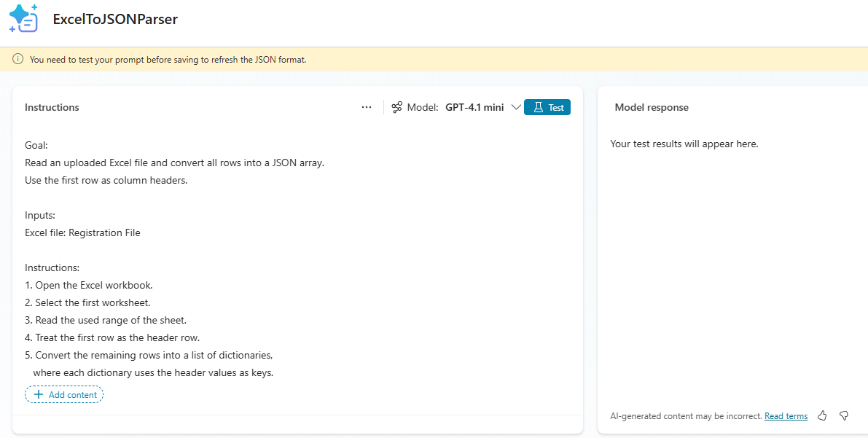Click the AI prompt sparkle logo icon
This screenshot has height=438, width=868.
click(x=23, y=19)
